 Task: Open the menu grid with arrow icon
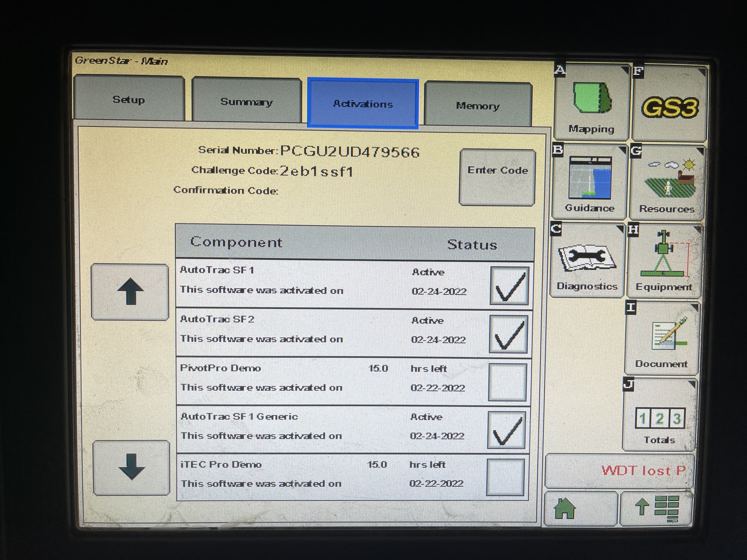[657, 508]
